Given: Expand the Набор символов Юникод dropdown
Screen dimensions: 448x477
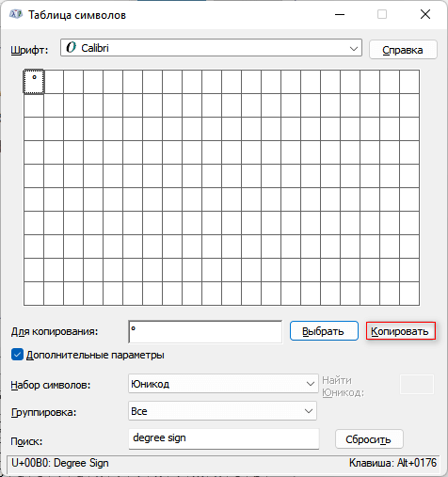Looking at the screenshot, I should tap(222, 384).
